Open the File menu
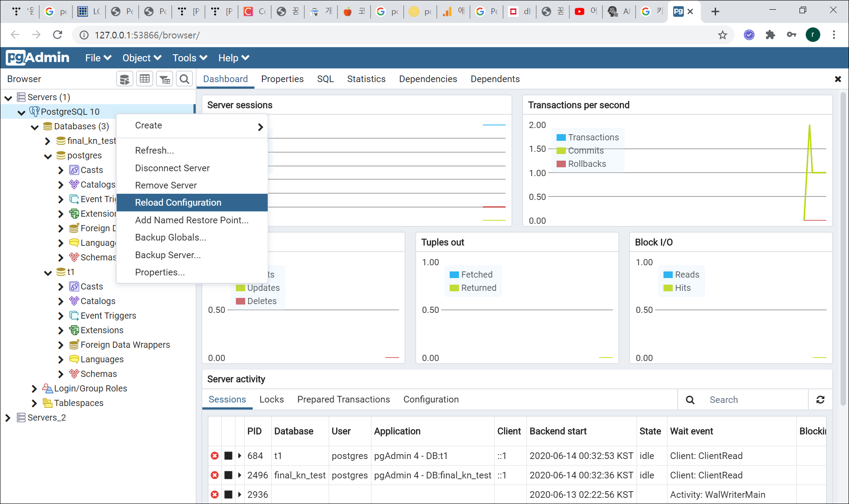The width and height of the screenshot is (849, 504). [98, 58]
